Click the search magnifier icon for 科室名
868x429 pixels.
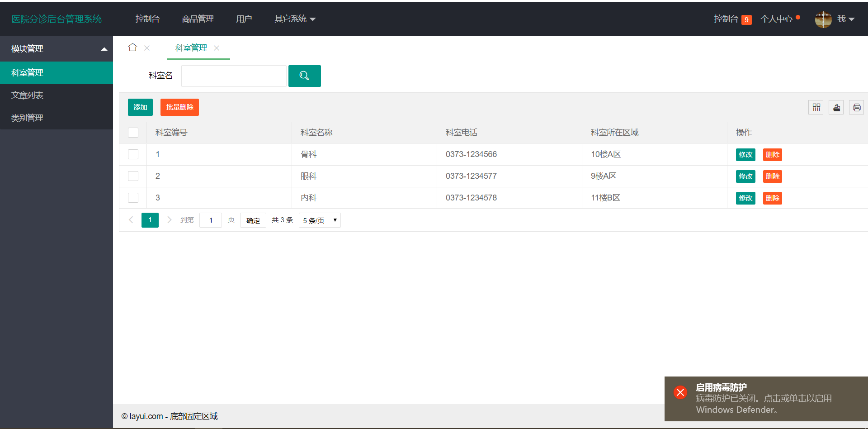pyautogui.click(x=304, y=76)
